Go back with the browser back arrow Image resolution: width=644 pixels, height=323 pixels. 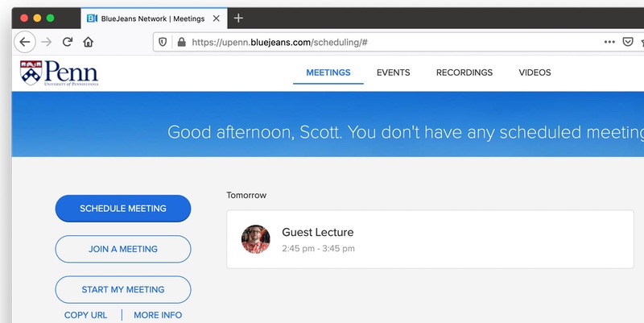pos(25,42)
